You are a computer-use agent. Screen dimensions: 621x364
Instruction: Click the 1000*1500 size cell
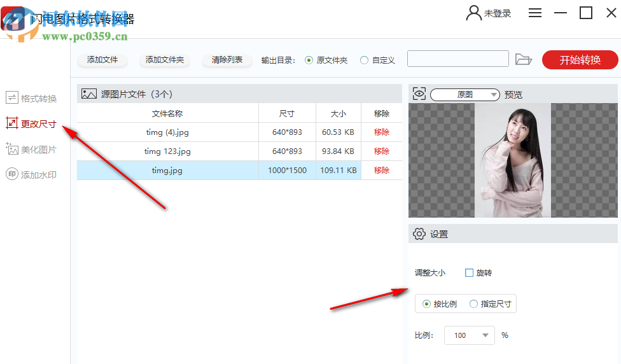pos(287,171)
